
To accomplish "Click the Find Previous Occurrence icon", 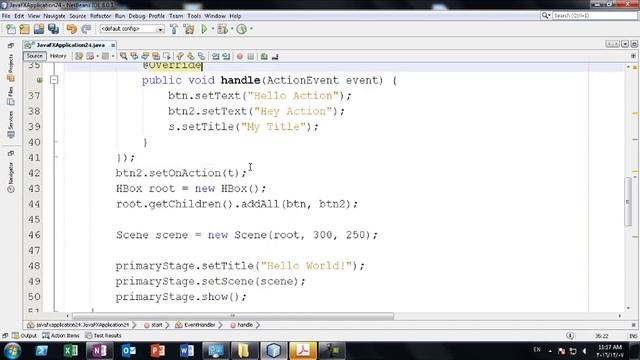I will 134,56.
